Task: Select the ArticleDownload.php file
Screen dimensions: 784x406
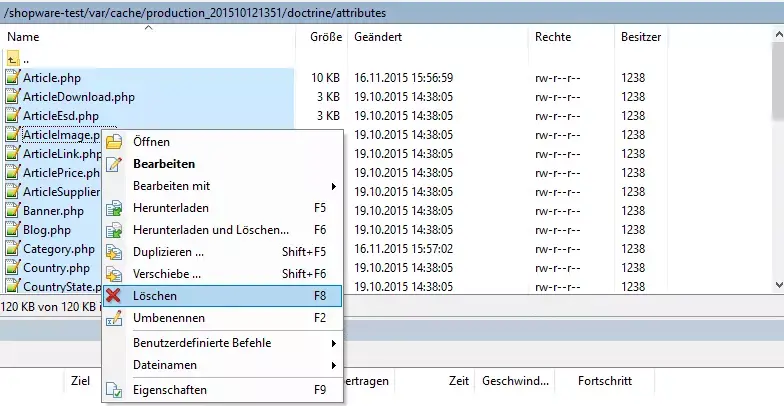Action: click(78, 97)
